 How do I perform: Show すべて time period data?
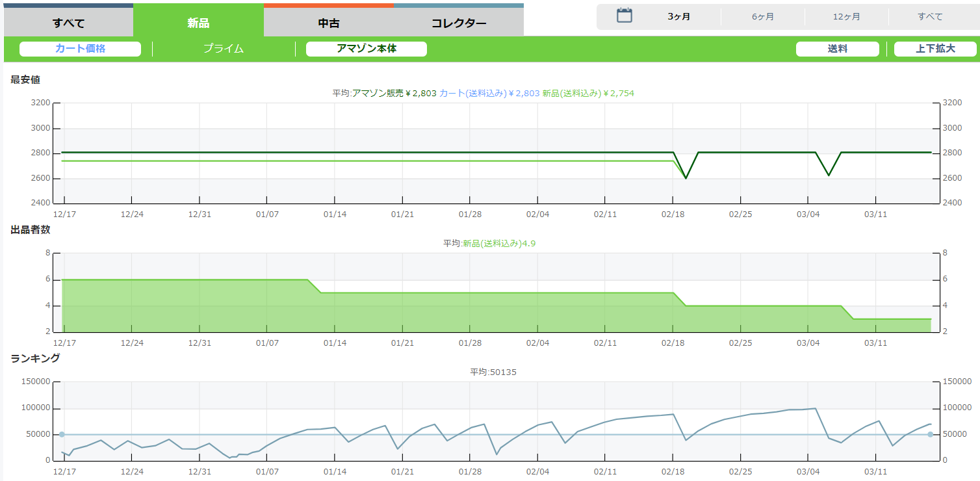(930, 17)
